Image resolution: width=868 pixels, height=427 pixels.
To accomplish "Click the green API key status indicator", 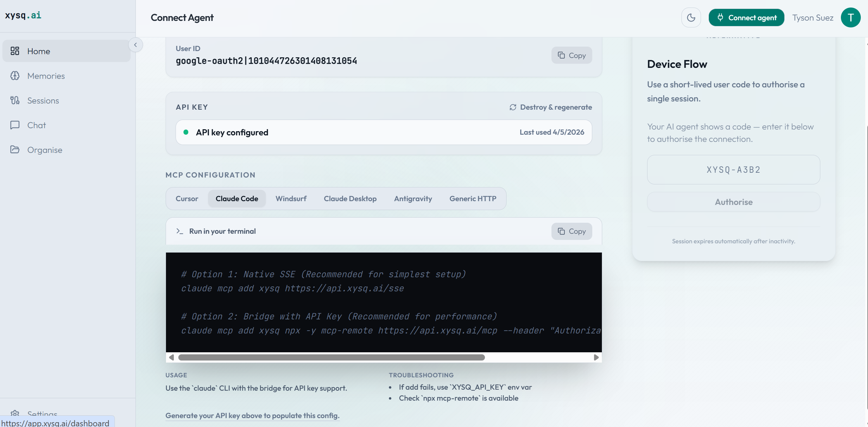I will (186, 132).
